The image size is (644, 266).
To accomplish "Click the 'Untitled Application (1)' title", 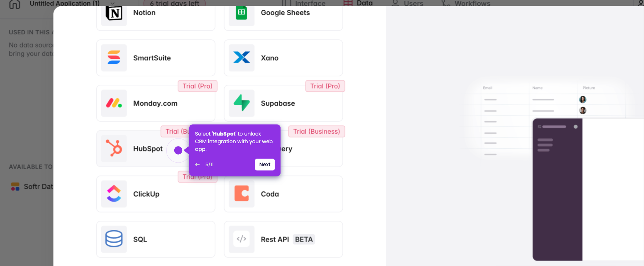I will pyautogui.click(x=65, y=4).
